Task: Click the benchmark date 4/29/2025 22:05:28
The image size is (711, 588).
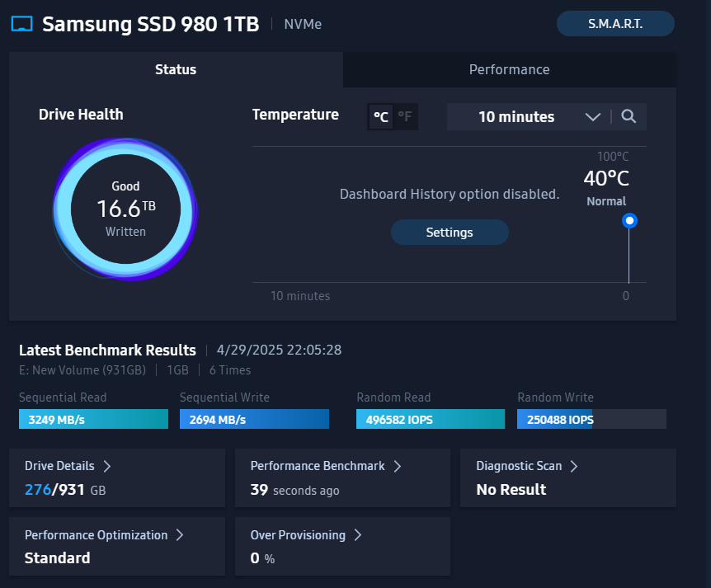Action: point(280,350)
